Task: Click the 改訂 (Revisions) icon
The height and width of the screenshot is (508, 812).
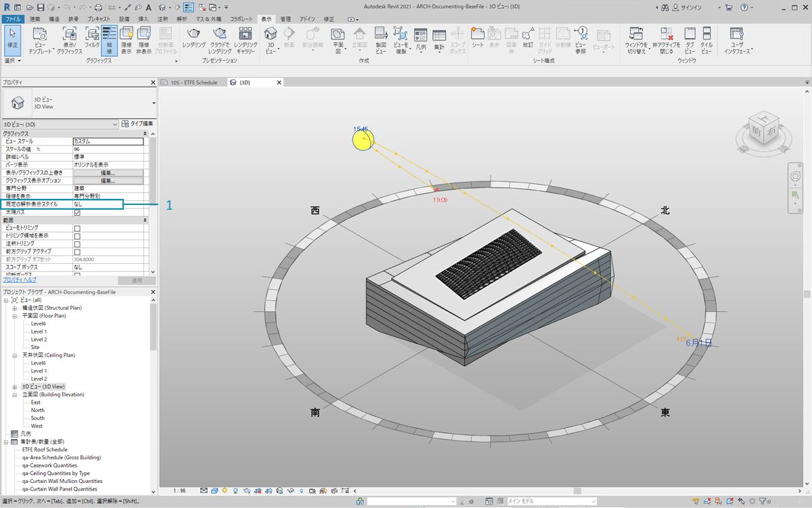Action: 528,38
